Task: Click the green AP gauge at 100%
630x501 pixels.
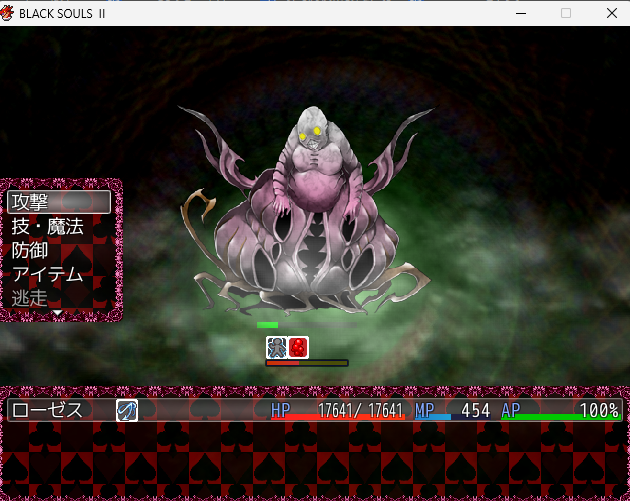Action: tap(560, 416)
